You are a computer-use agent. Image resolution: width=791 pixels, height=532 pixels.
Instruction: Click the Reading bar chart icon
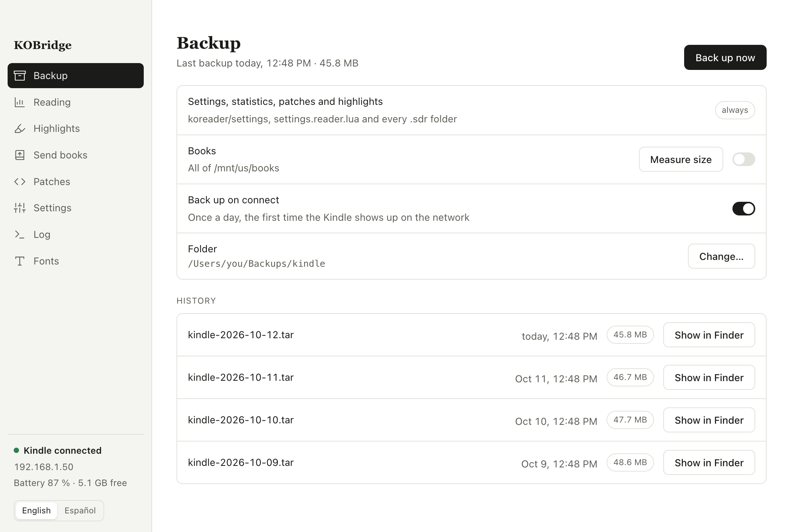click(x=20, y=102)
